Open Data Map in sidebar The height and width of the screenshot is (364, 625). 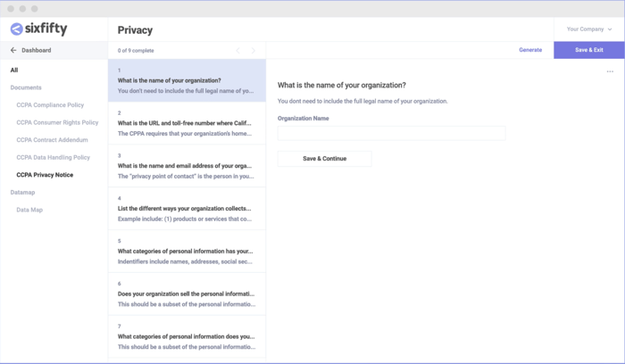(29, 210)
